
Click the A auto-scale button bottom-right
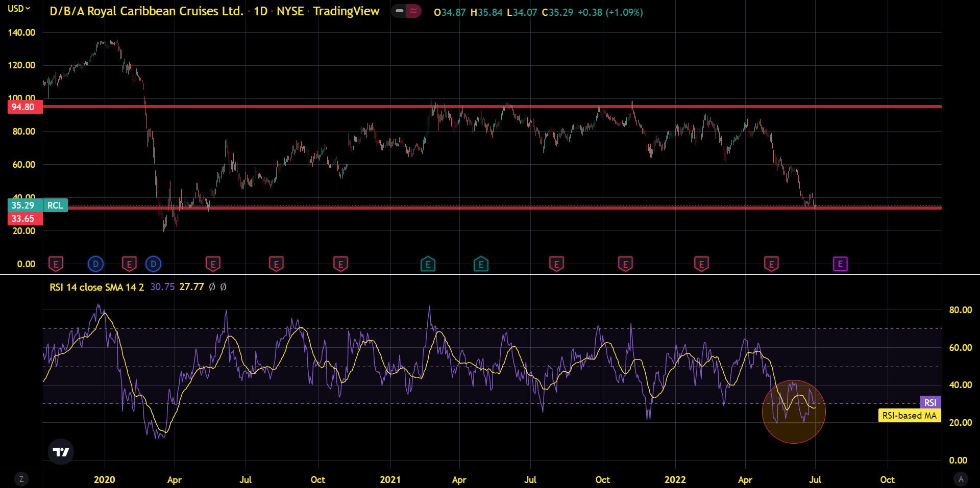pos(961,479)
